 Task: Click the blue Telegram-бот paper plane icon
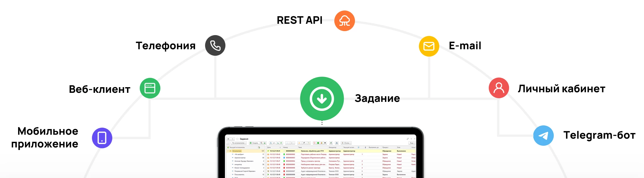pyautogui.click(x=543, y=136)
